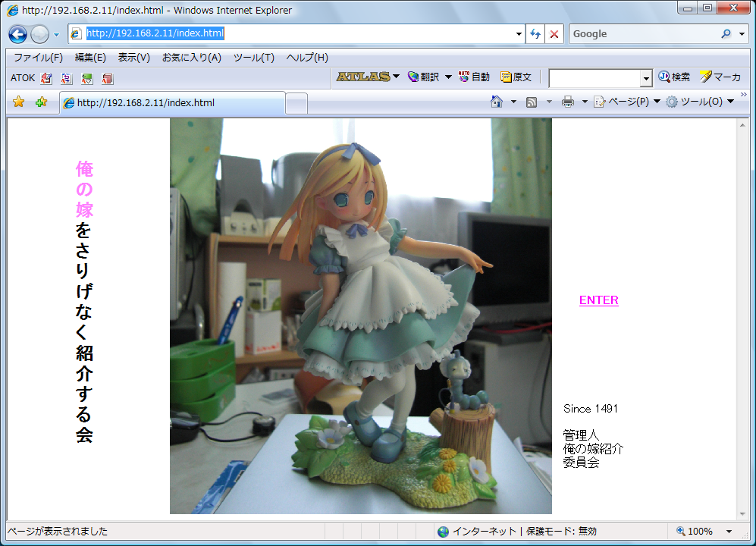
Task: Open the ATLAS toolbar menu
Action: pos(368,76)
